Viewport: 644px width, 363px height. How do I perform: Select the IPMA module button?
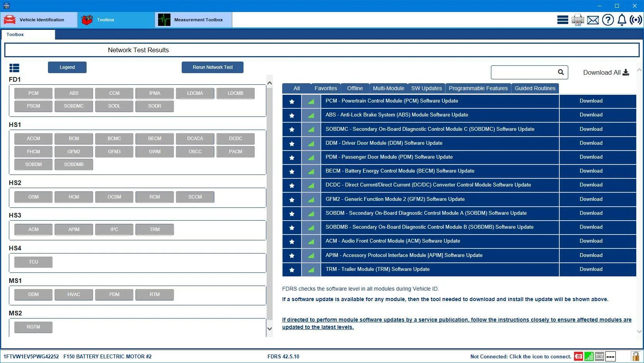[x=155, y=93]
